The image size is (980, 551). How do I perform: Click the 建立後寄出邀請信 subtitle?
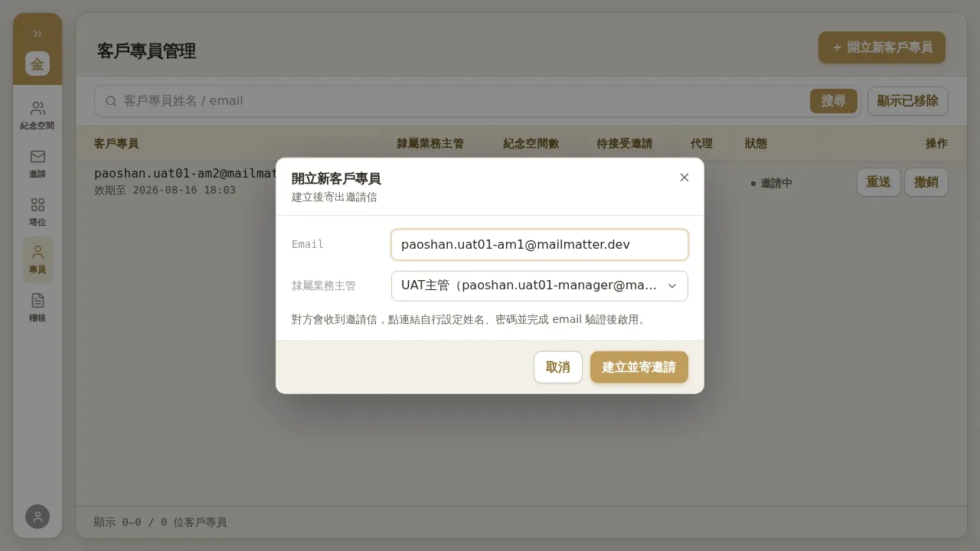335,197
